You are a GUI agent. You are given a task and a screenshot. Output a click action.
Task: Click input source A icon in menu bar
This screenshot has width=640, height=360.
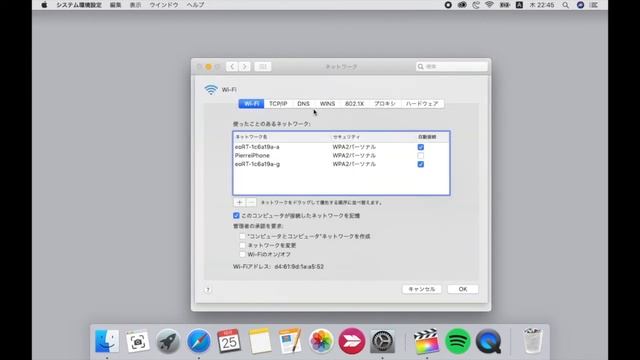(x=519, y=5)
